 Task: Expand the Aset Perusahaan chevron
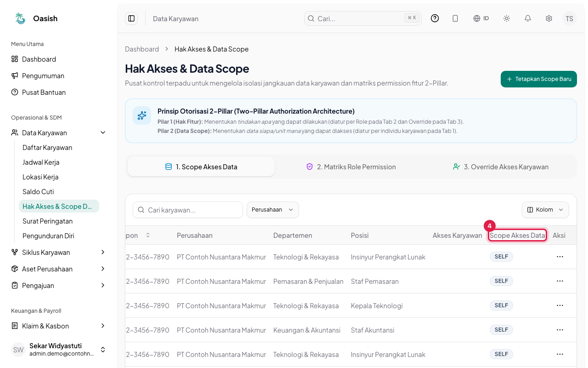pos(103,269)
